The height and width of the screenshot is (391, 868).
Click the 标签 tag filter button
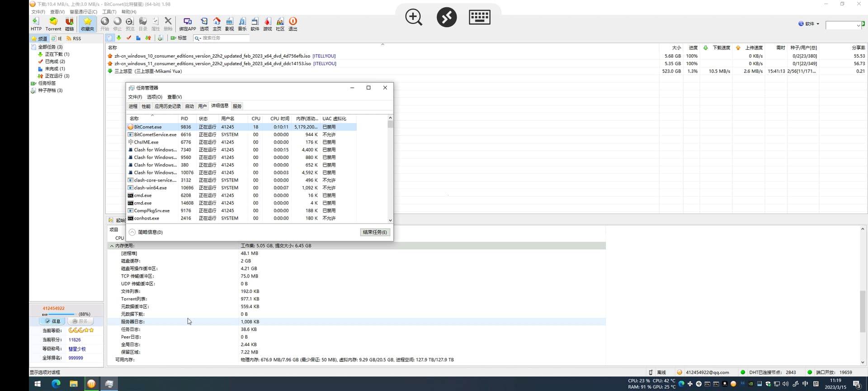coord(179,38)
